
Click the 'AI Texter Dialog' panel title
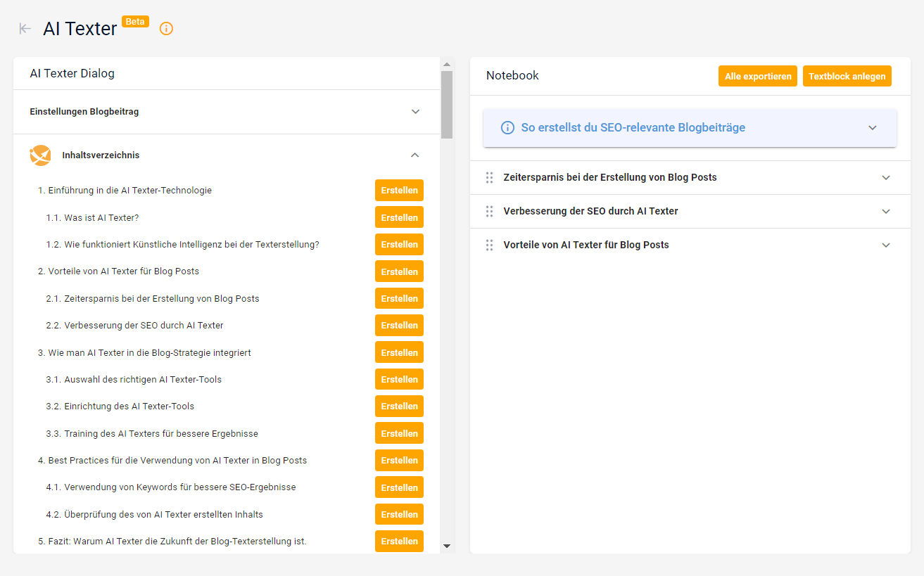pyautogui.click(x=72, y=73)
